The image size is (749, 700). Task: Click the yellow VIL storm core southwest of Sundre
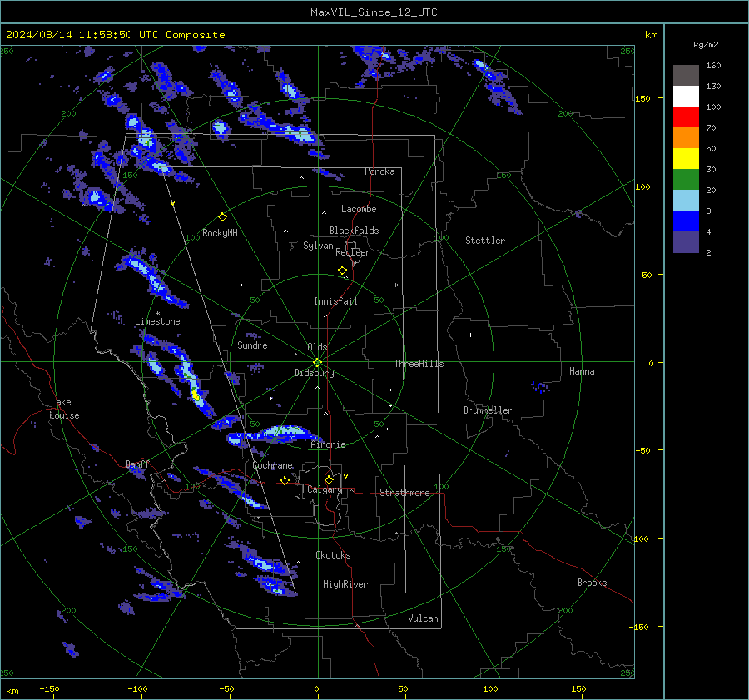pos(196,395)
